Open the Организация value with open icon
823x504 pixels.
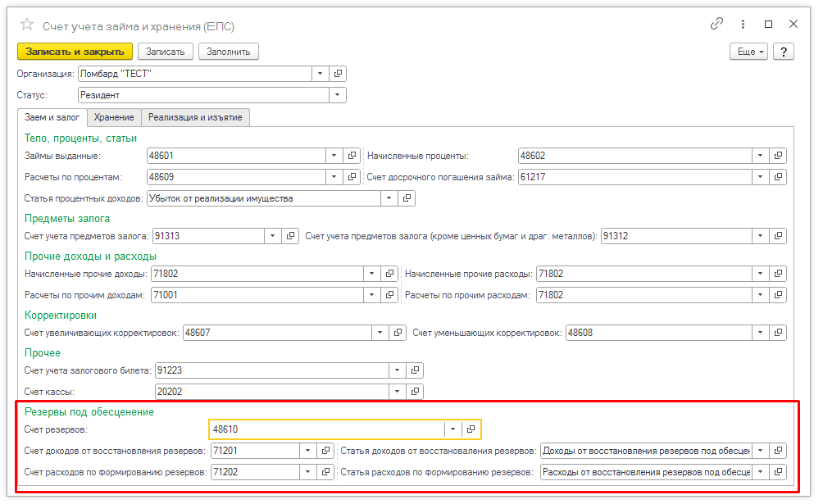[x=338, y=74]
